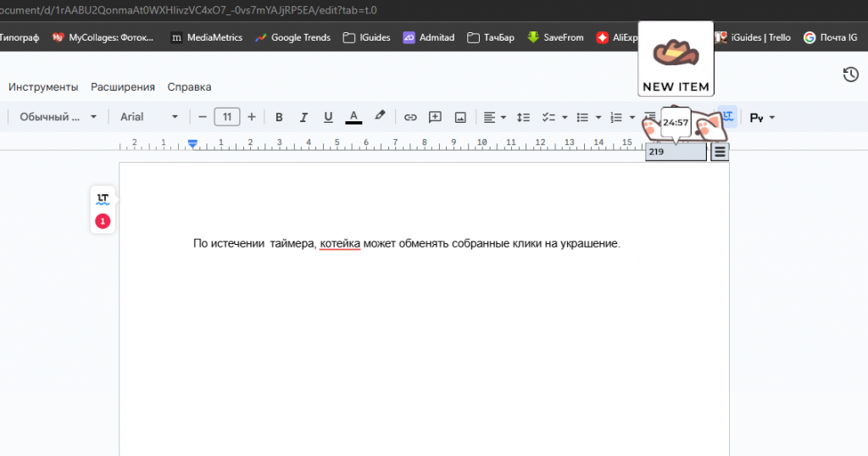The width and height of the screenshot is (868, 456).
Task: Toggle underline formatting
Action: (328, 117)
